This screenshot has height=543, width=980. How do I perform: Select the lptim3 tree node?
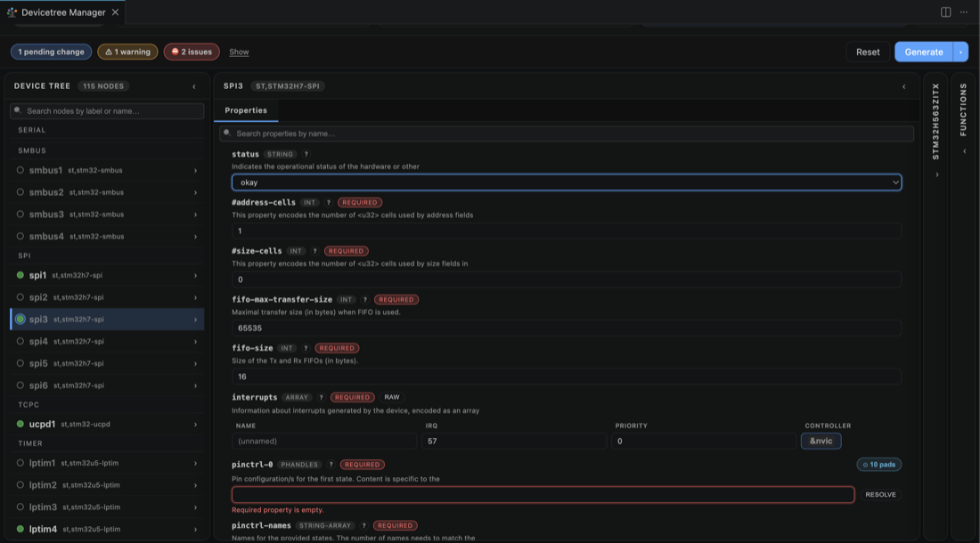click(x=107, y=507)
